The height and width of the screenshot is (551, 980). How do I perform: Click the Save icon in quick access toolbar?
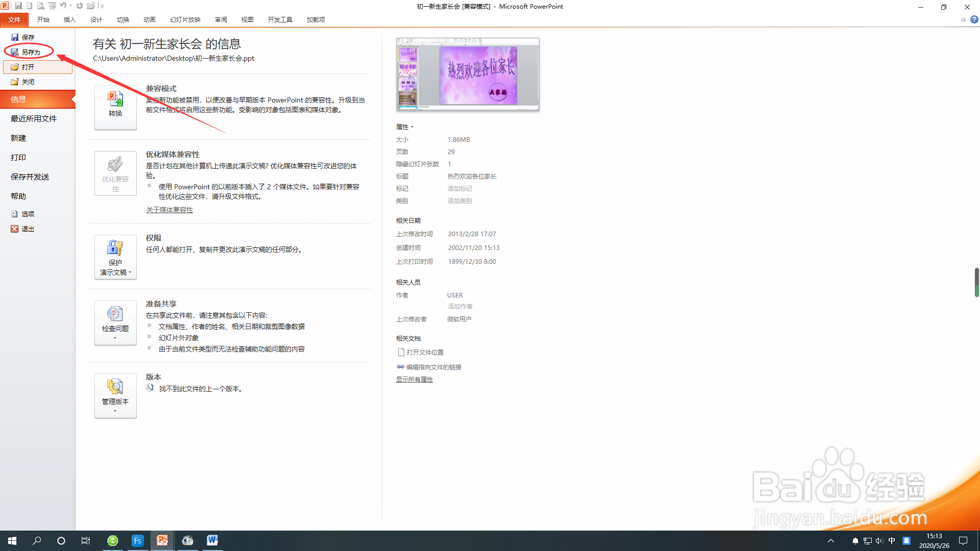tap(18, 6)
